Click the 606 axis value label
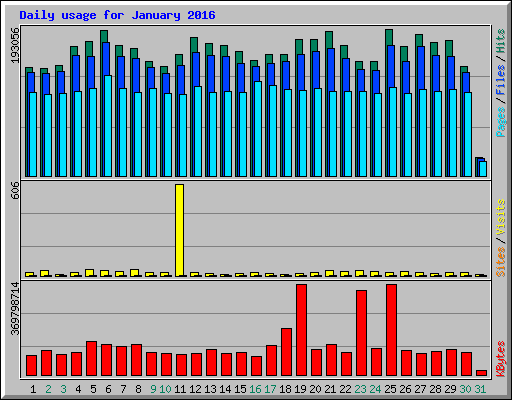 coord(15,190)
